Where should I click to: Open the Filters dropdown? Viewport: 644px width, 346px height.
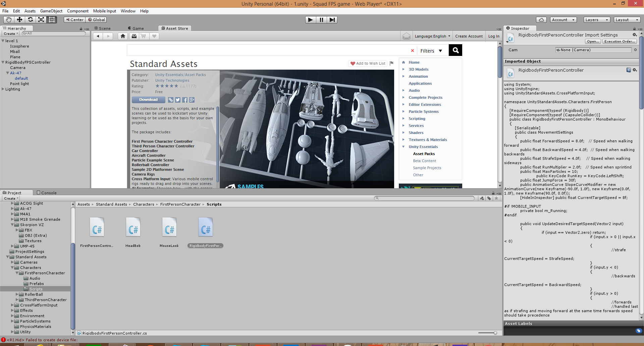tap(431, 51)
